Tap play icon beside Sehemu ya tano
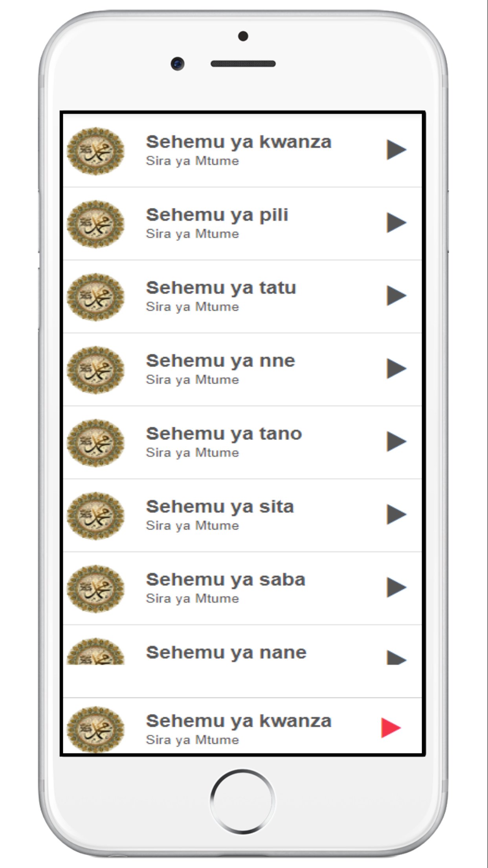This screenshot has width=488, height=868. [396, 441]
